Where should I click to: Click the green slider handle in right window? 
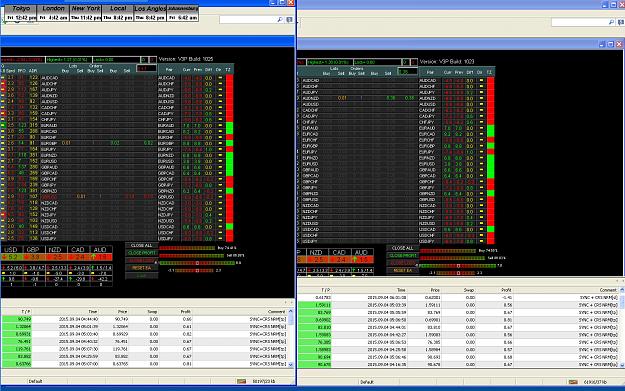click(458, 265)
